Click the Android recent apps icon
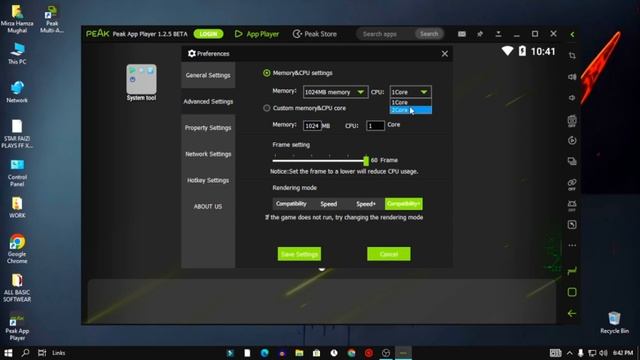This screenshot has height=360, width=640. tap(572, 271)
